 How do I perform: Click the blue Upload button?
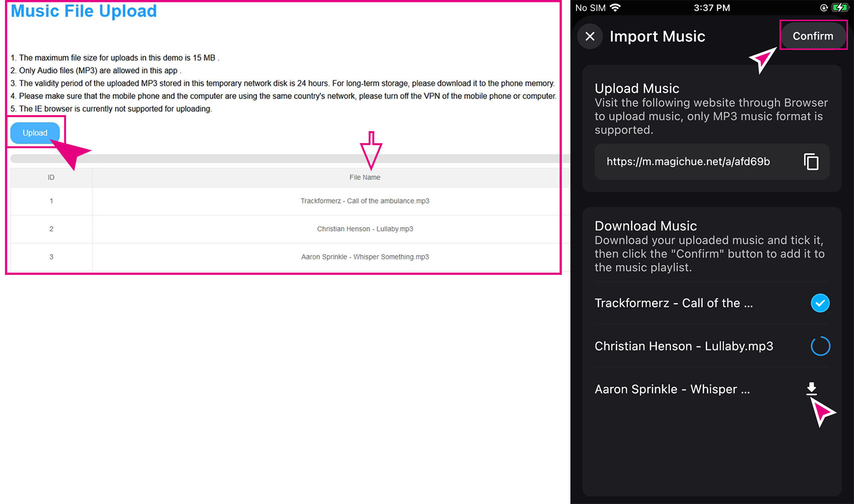pos(35,133)
